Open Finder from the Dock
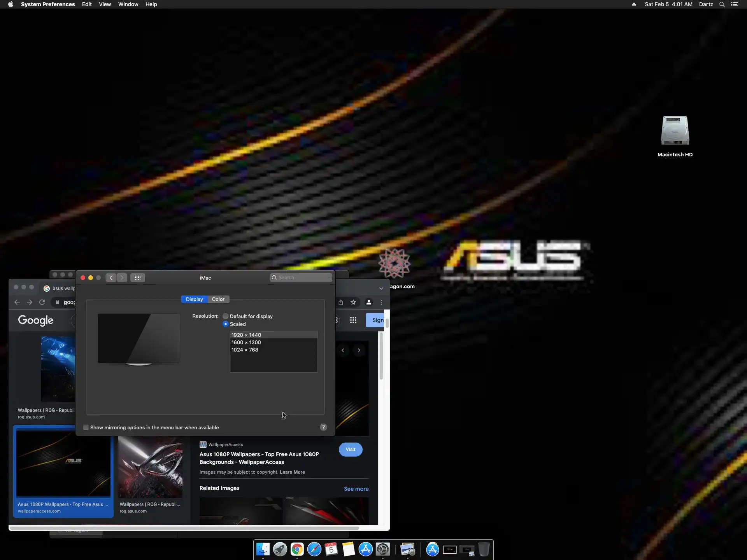The image size is (747, 560). click(x=263, y=549)
